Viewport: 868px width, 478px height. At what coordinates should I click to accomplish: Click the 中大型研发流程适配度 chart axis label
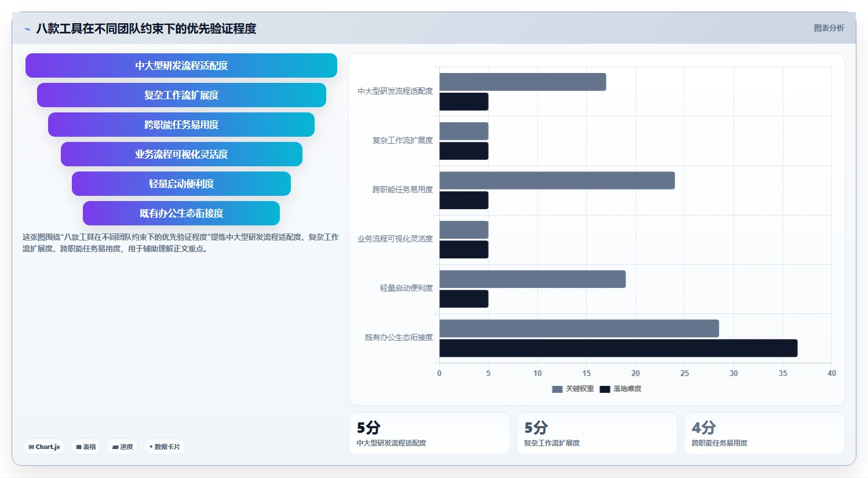[x=395, y=91]
